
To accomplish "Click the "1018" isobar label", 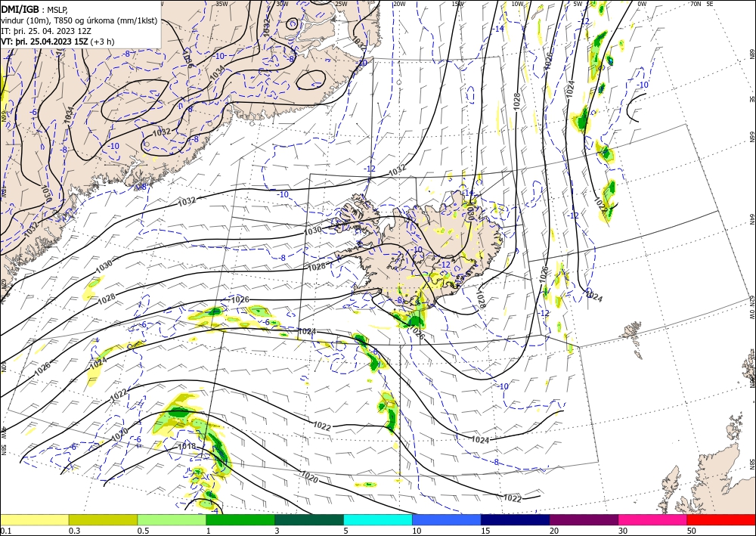I will tap(187, 446).
